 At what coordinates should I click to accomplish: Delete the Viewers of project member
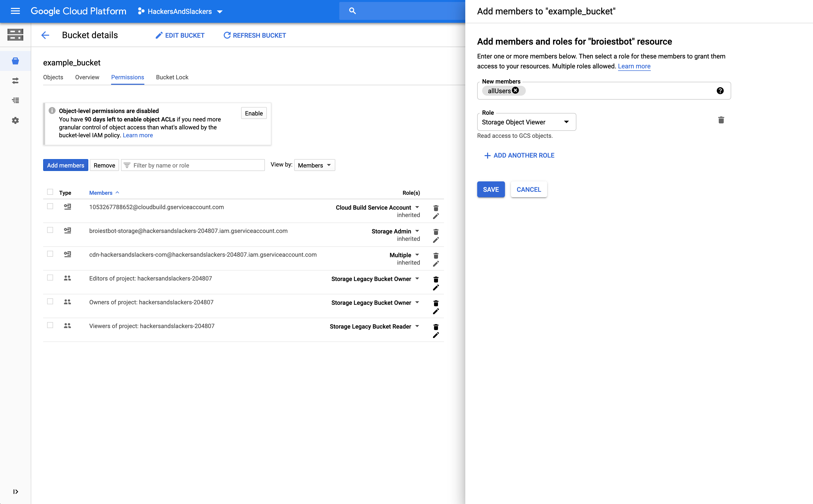click(436, 327)
